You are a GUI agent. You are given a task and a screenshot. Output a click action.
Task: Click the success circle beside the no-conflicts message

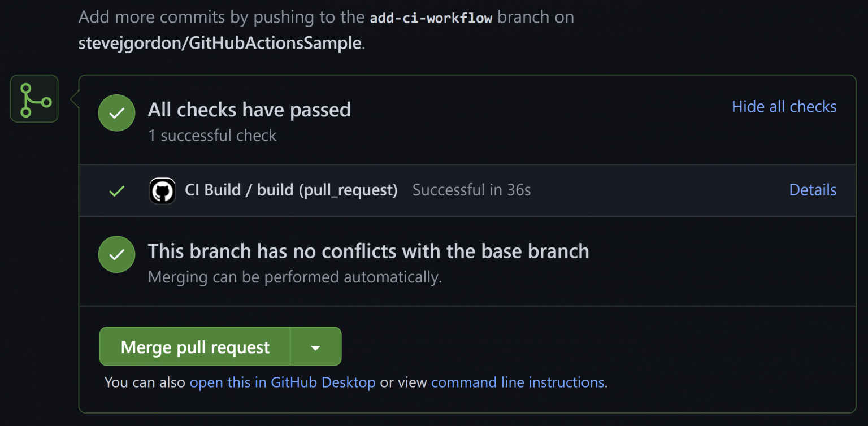tap(116, 254)
